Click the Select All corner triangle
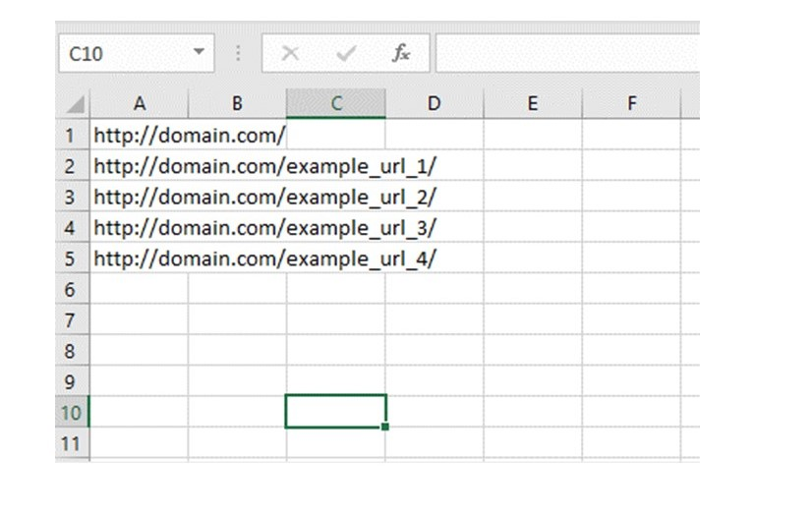 point(73,104)
